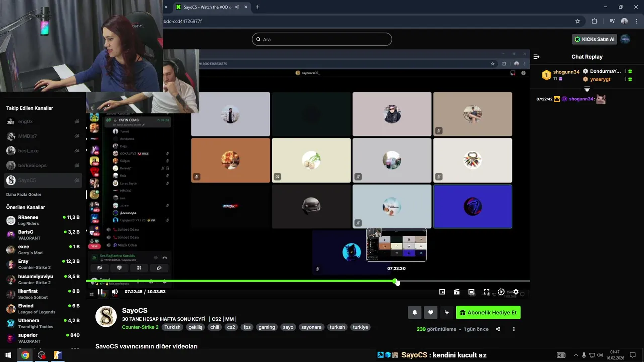The image size is (644, 362).
Task: Select the Turkish tag
Action: coord(172,327)
